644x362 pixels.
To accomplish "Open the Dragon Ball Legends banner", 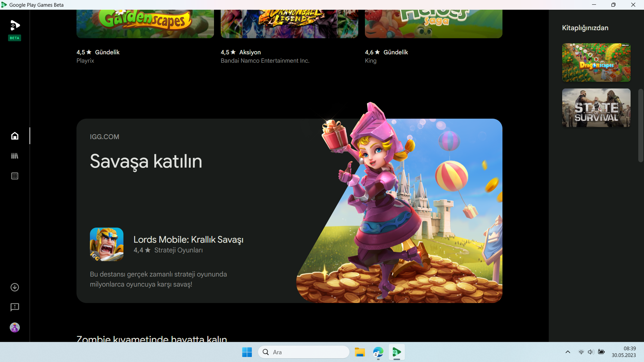I will coord(289,23).
